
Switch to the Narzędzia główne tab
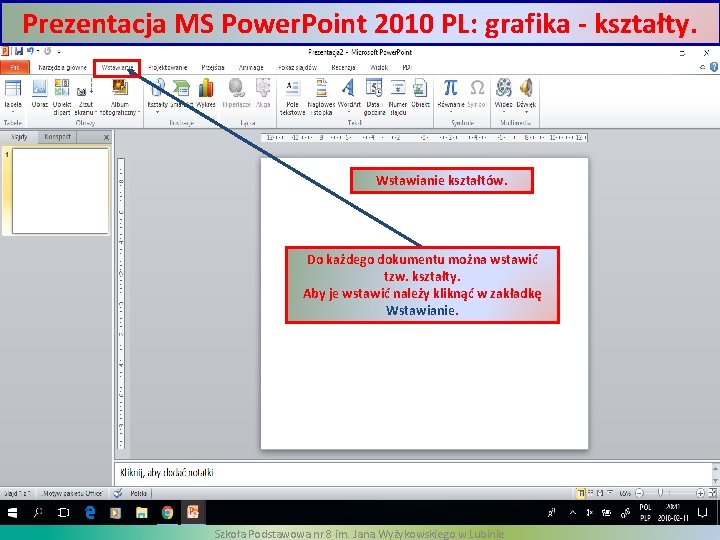click(x=62, y=67)
